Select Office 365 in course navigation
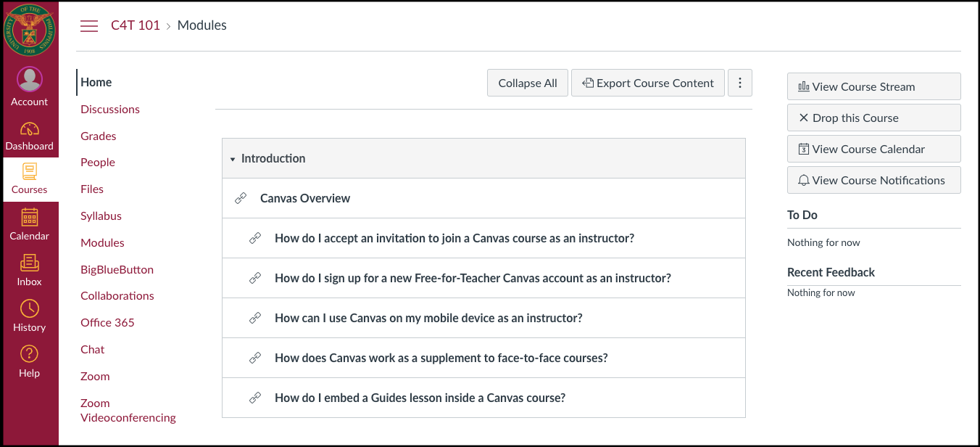 coord(108,322)
